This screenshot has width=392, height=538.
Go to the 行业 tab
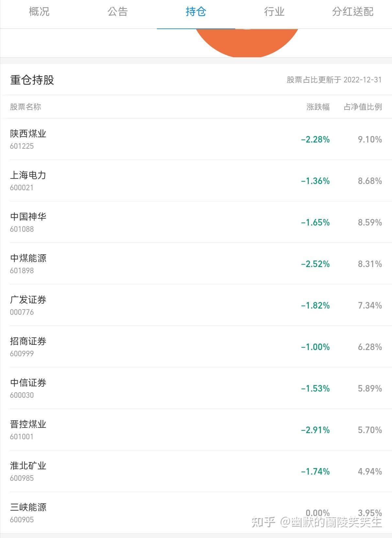274,12
